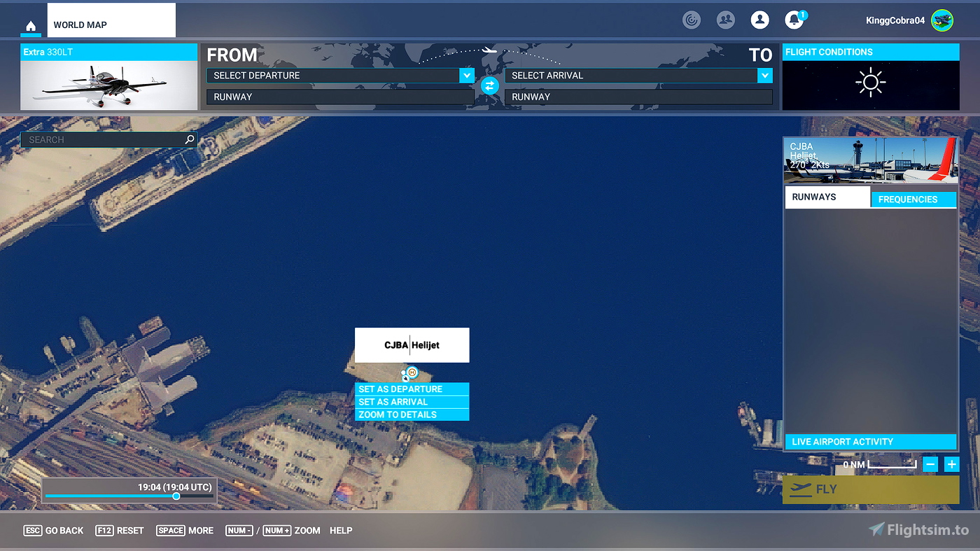Click the SELECT ARRIVAL field
The image size is (980, 551).
pyautogui.click(x=631, y=76)
